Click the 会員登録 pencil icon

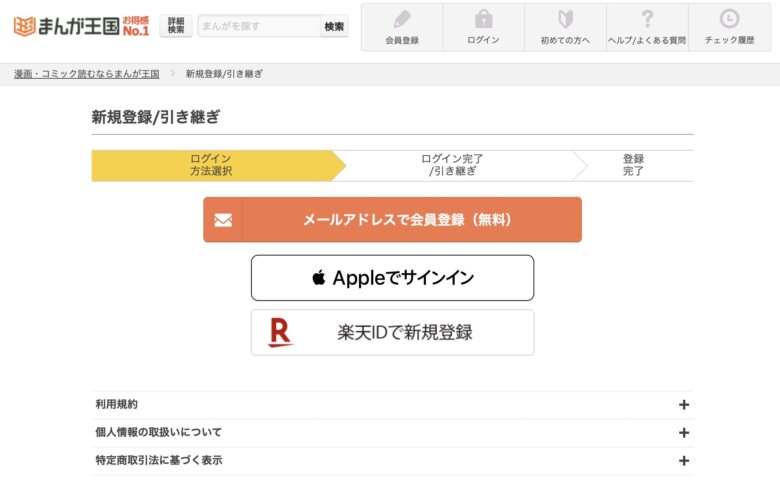coord(402,19)
